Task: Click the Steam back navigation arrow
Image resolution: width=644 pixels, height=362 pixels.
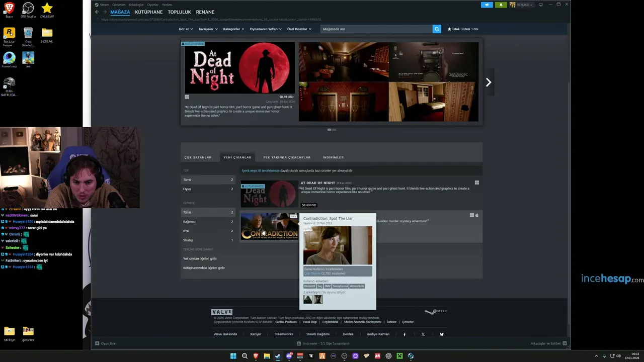Action: point(97,12)
